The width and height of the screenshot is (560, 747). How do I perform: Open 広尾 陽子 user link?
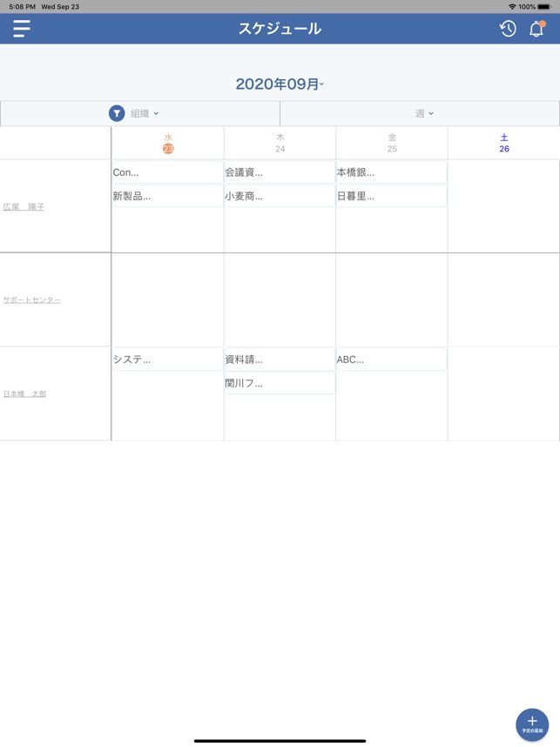[24, 206]
